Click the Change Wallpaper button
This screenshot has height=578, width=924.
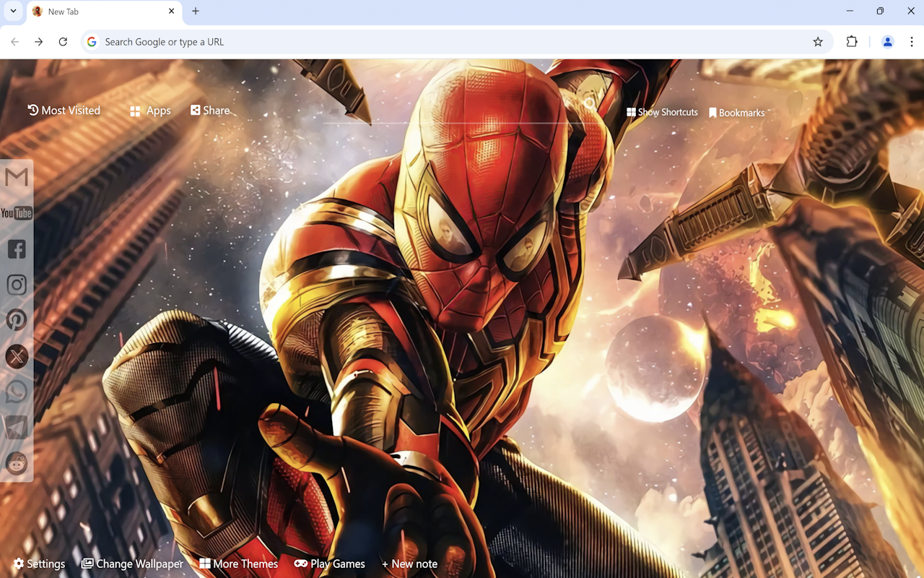coord(132,564)
